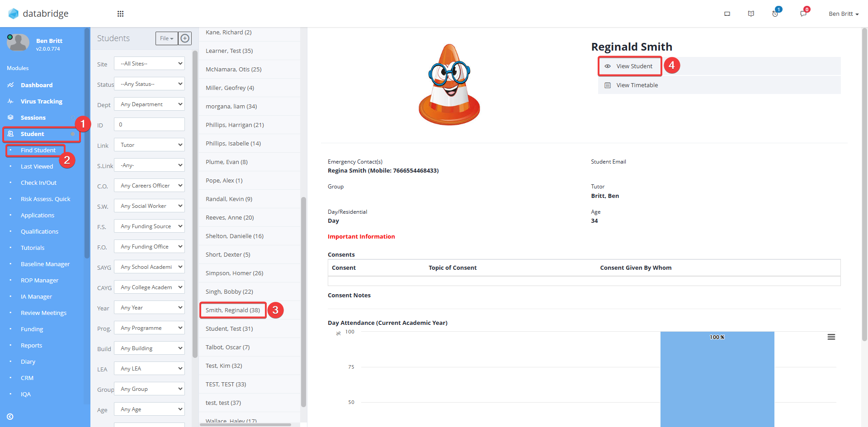Open the Qualifications menu item

[39, 231]
